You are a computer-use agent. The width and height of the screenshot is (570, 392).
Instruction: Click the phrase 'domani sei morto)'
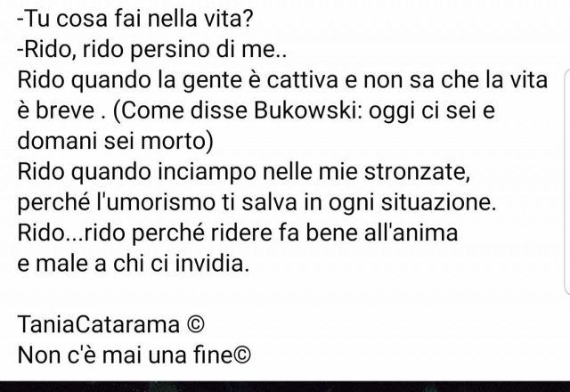tap(116, 141)
